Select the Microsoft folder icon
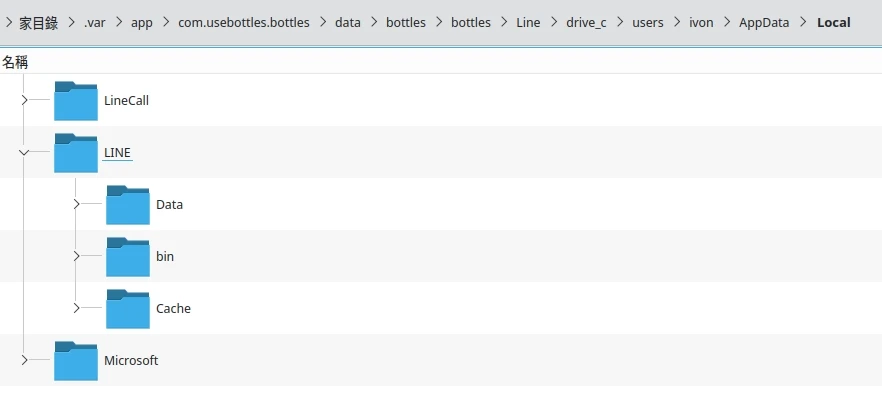882x397 pixels. [x=76, y=361]
